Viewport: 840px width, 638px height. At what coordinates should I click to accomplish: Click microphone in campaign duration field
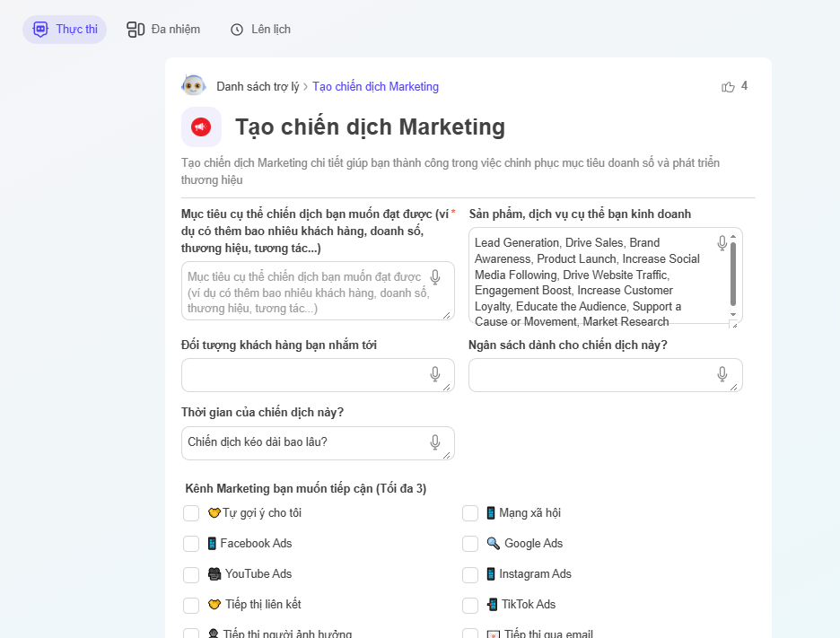(435, 442)
